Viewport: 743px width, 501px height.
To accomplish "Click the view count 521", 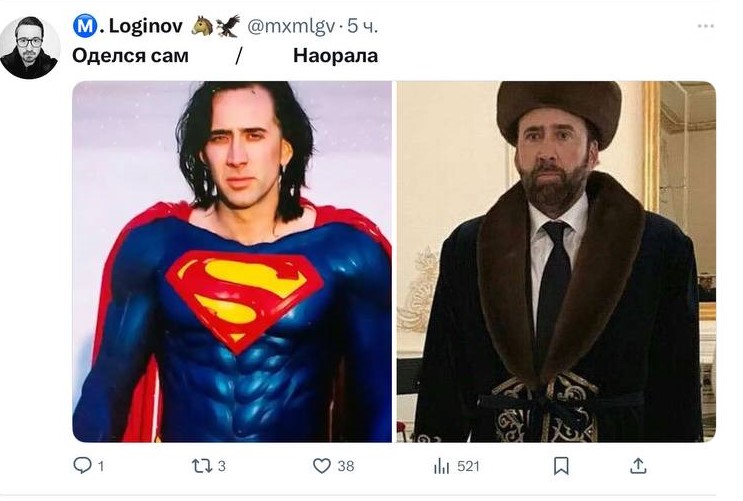I will (x=468, y=466).
